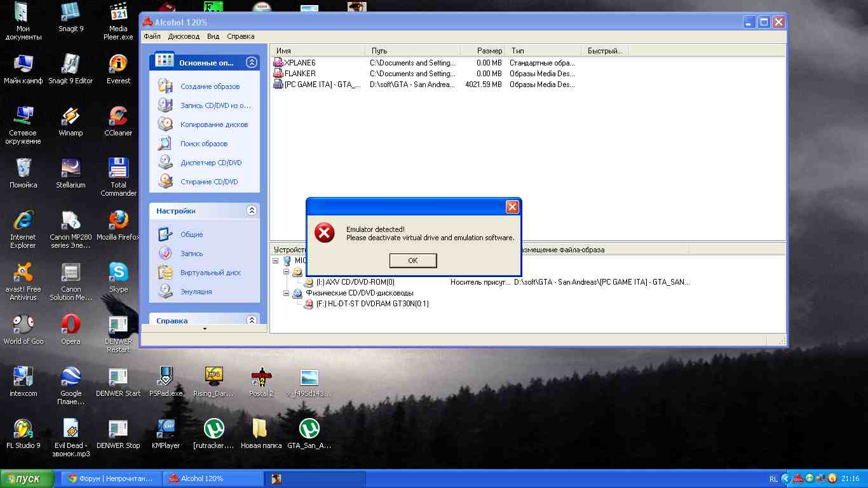This screenshot has width=868, height=488.
Task: Click the RL language indicator in the tray
Action: (773, 478)
